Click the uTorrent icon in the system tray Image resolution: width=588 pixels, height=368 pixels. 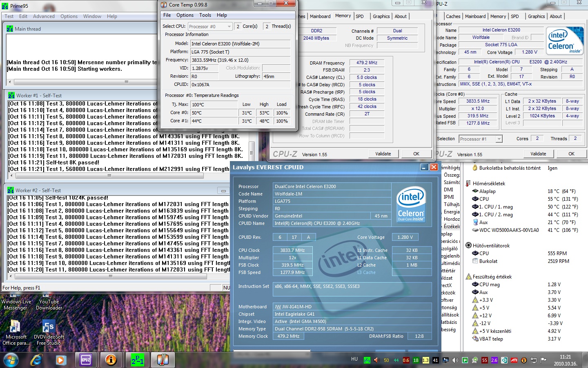click(x=465, y=360)
